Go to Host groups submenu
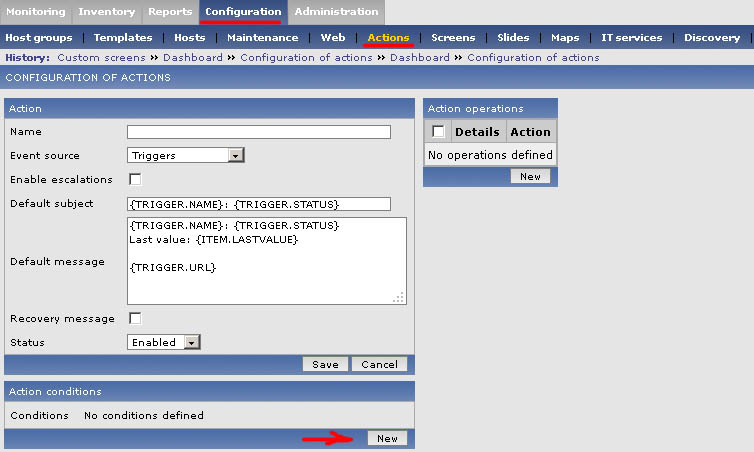This screenshot has height=452, width=754. (39, 38)
